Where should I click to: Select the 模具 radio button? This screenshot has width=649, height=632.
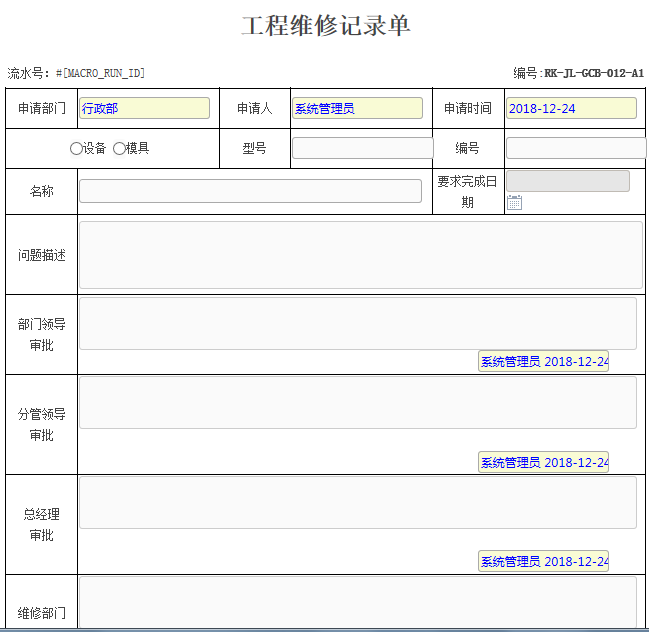click(x=119, y=149)
